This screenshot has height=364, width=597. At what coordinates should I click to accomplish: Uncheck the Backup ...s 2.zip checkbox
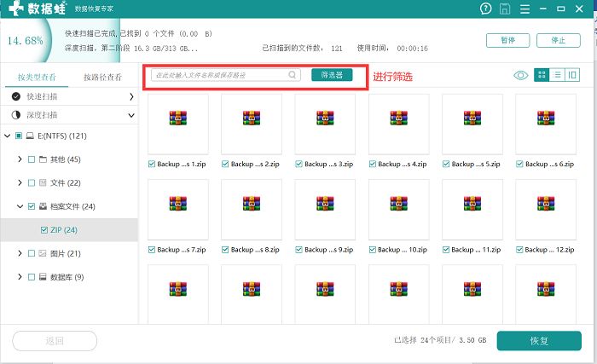click(x=225, y=165)
